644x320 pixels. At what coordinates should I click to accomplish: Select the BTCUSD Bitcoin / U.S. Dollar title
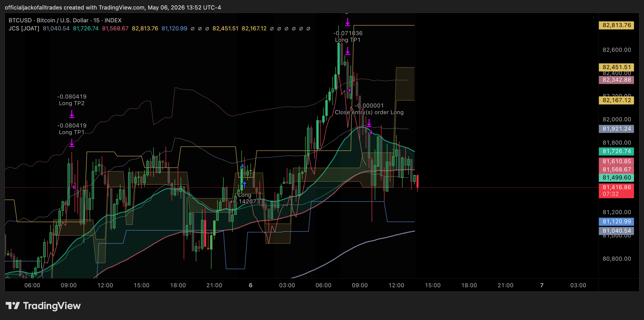click(65, 20)
